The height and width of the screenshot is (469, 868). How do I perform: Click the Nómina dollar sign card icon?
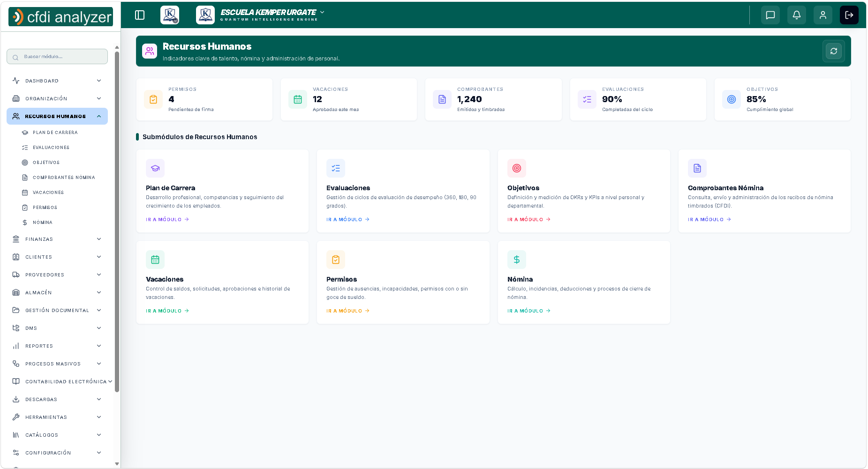click(x=517, y=260)
